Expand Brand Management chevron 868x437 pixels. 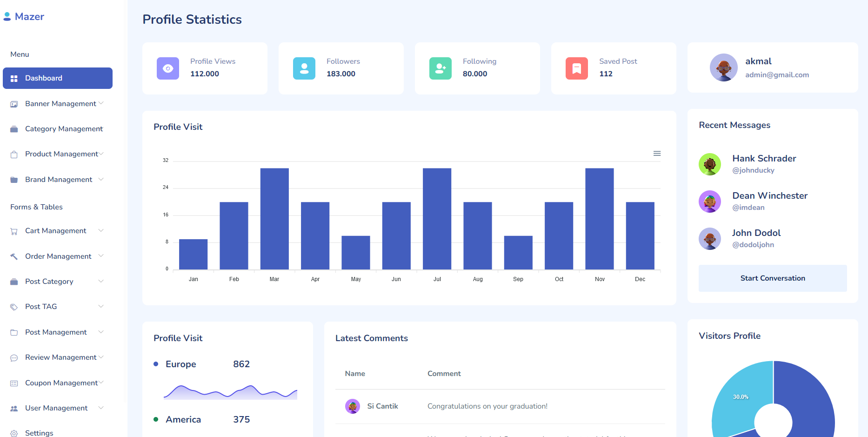(x=101, y=179)
